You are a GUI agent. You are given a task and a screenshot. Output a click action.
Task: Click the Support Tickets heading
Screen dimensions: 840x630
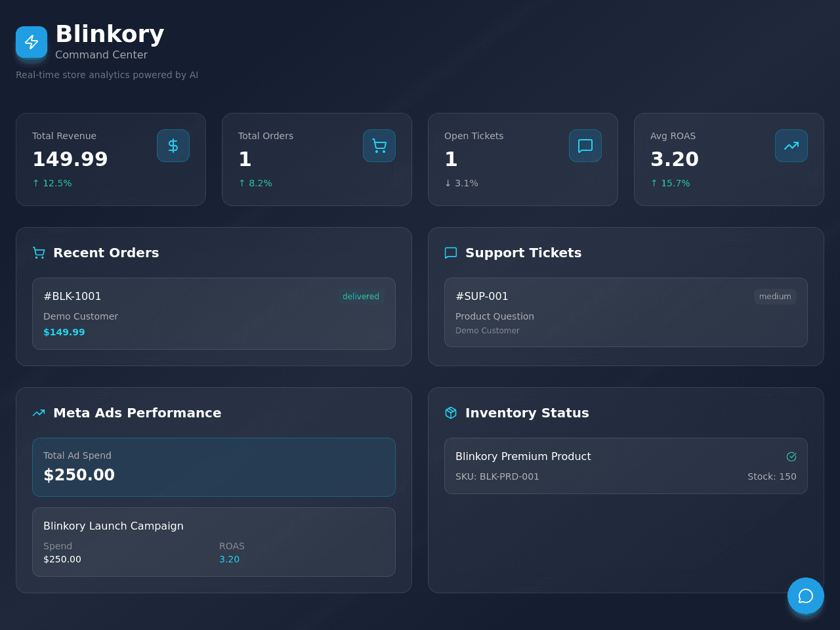pos(523,253)
